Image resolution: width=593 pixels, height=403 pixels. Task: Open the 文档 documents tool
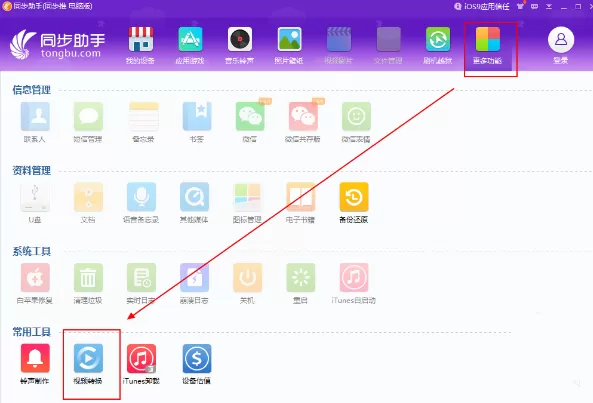88,203
